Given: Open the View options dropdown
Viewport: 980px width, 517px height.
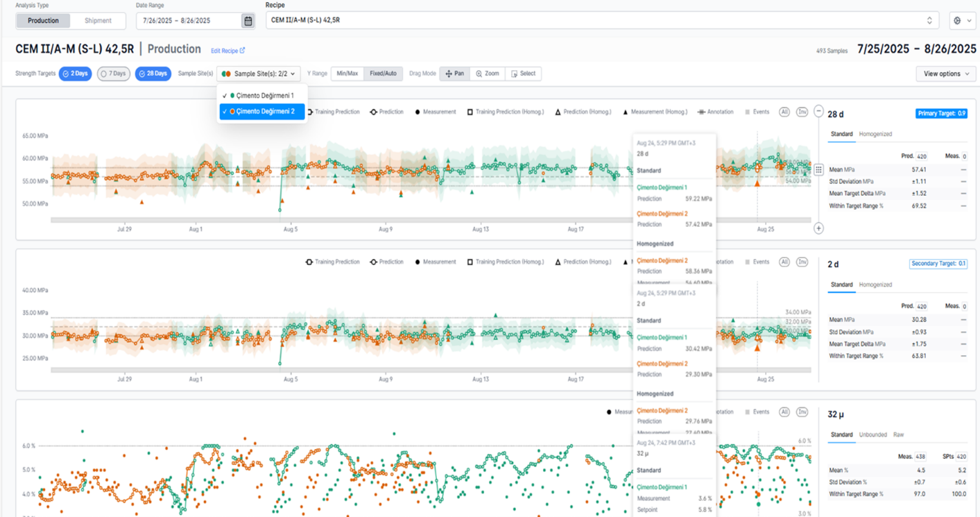Looking at the screenshot, I should [x=946, y=74].
